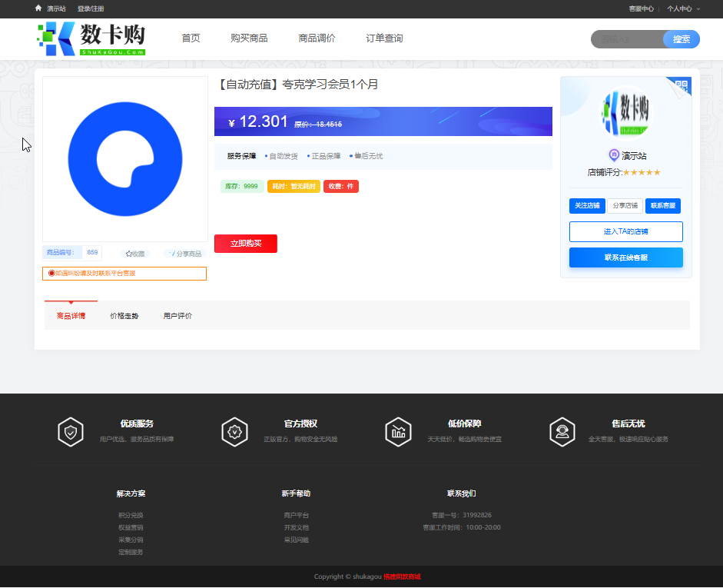The image size is (723, 588).
Task: Click the shop avatar image
Action: pos(625,112)
